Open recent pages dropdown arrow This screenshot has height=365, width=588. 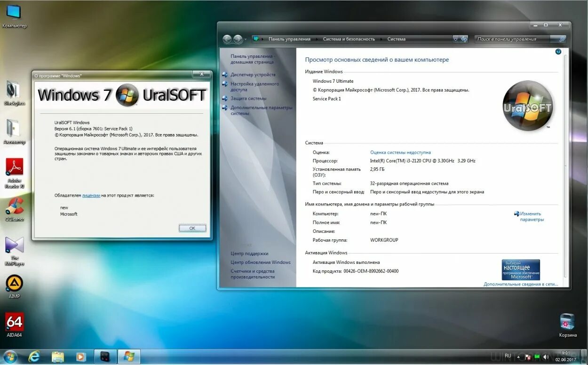pos(246,40)
